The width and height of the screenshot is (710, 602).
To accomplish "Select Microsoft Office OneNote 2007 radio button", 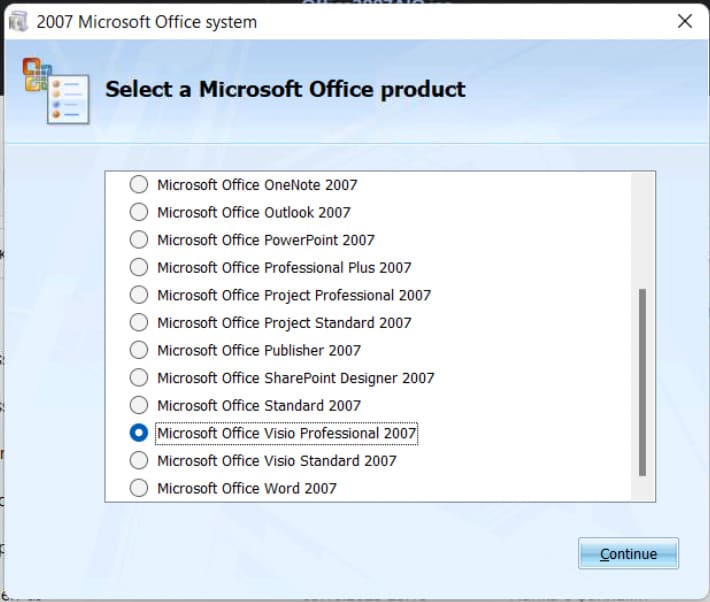I will tap(139, 185).
